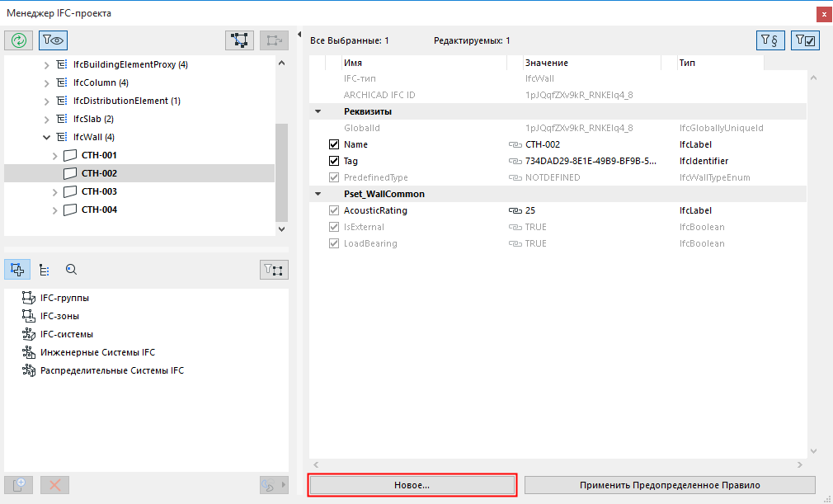This screenshot has width=833, height=504.
Task: Click the green refresh icon
Action: [18, 40]
